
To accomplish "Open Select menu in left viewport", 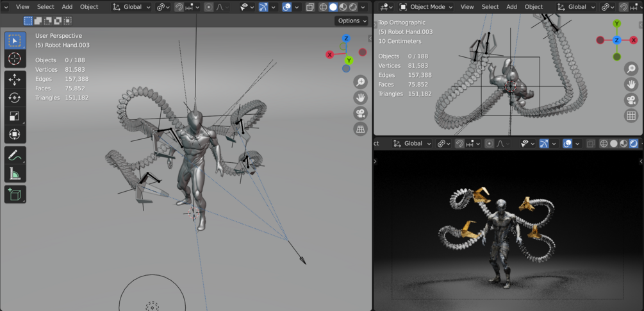I will click(x=45, y=7).
